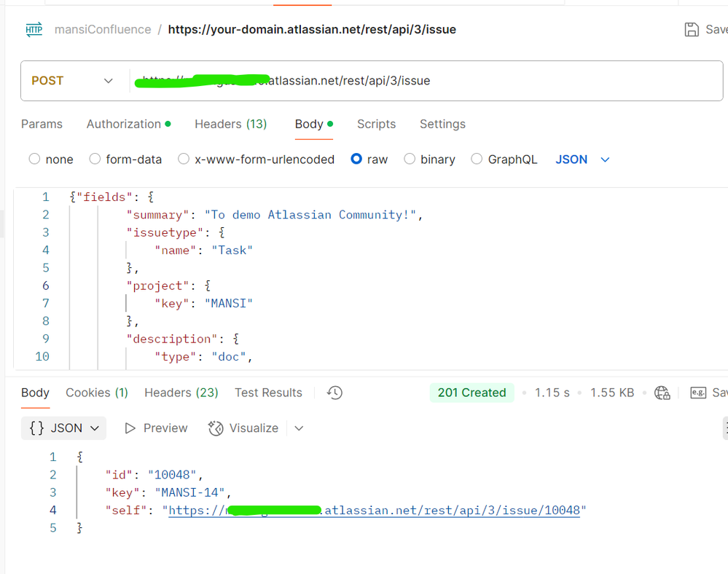Click the "10048" id value
This screenshot has height=574, width=728.
coord(172,475)
